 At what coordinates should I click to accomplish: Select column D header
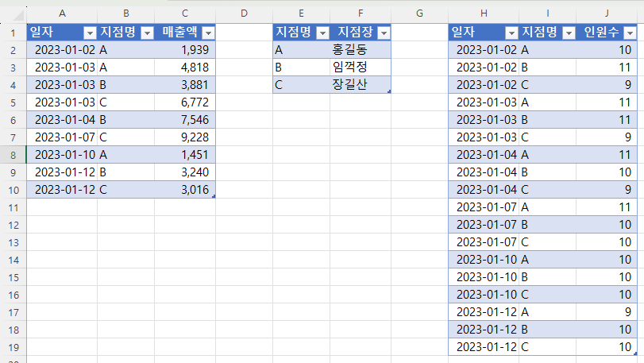click(245, 14)
